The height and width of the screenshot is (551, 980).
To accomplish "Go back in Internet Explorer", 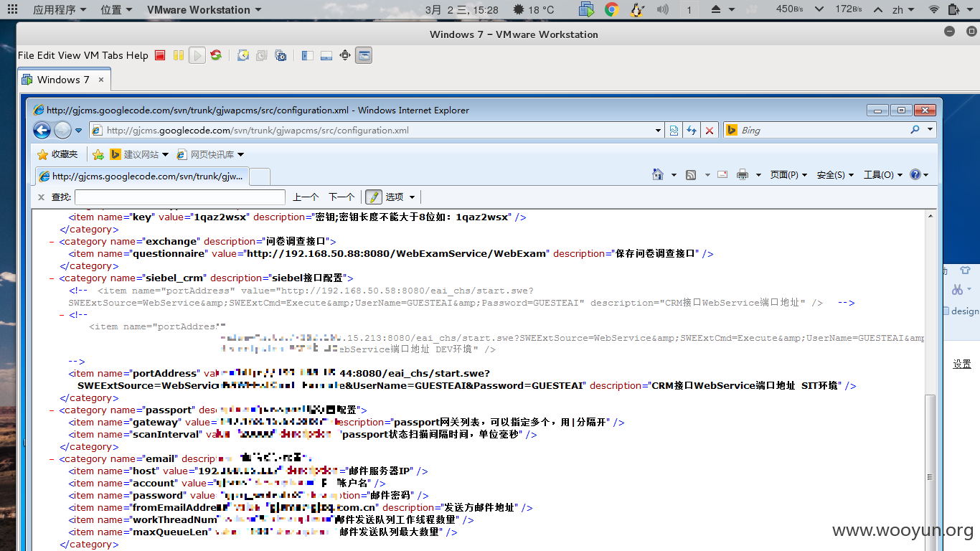I will coord(42,130).
